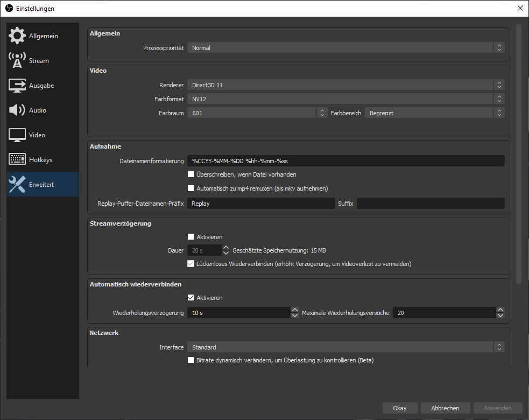Expand the Renderer Direct3D 11 dropdown
This screenshot has height=420, width=529.
pyautogui.click(x=345, y=85)
